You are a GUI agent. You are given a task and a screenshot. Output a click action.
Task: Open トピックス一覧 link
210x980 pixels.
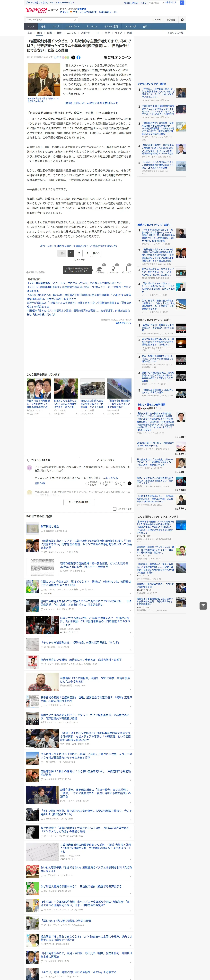[x=175, y=33]
